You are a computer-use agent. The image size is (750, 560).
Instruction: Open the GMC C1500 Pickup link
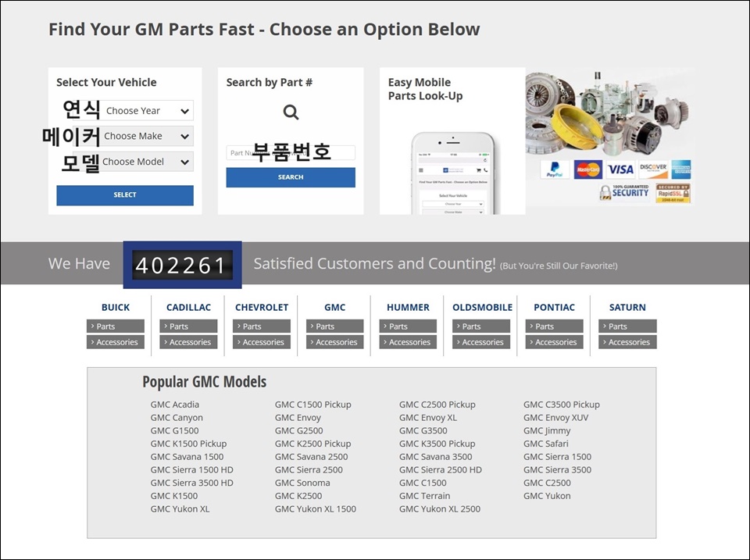(312, 405)
